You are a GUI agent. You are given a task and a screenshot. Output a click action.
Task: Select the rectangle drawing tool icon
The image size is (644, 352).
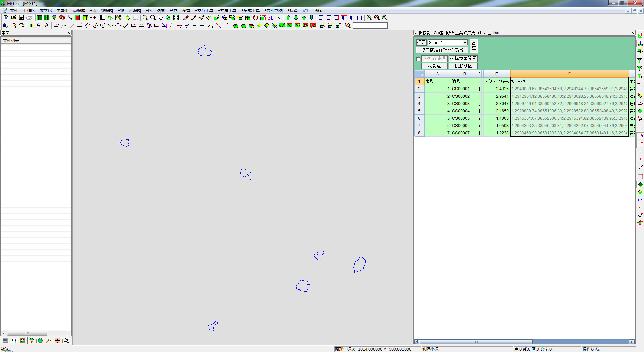[79, 25]
